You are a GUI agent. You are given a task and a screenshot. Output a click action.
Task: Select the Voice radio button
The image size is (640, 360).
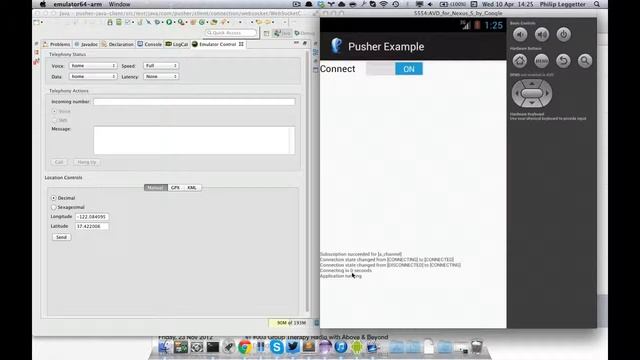click(54, 111)
